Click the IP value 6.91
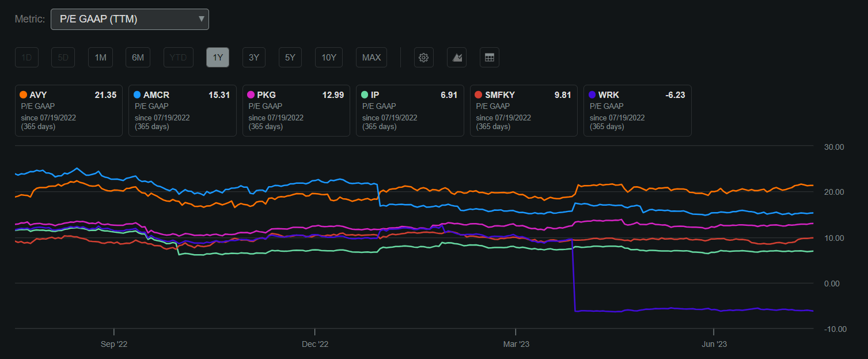 (449, 95)
